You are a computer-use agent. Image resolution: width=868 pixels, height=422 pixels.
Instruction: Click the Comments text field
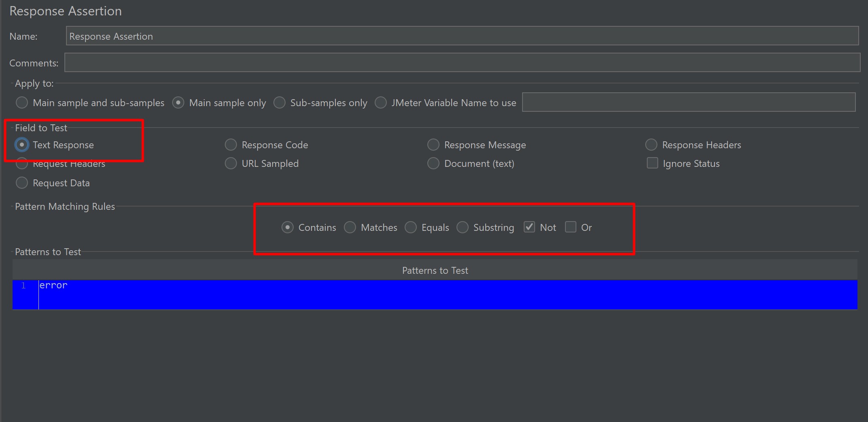click(462, 63)
